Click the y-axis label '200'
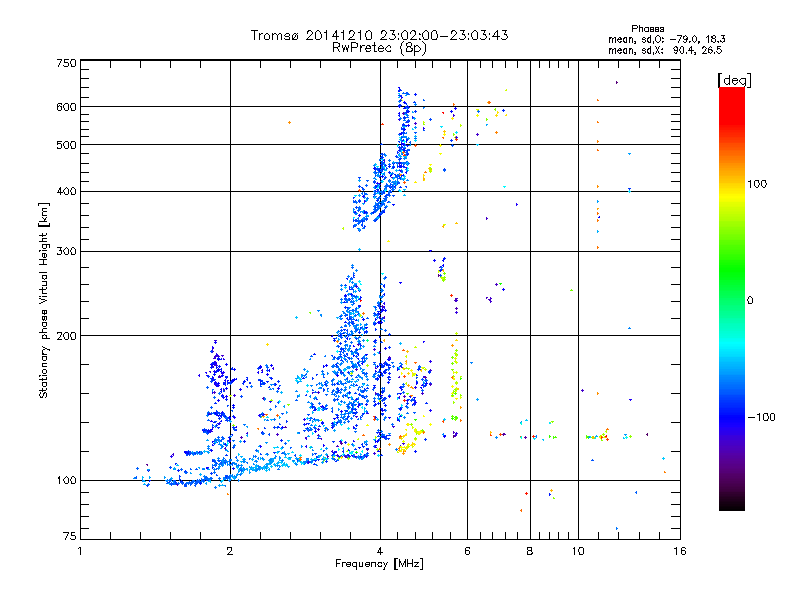The width and height of the screenshot is (800, 600). [66, 336]
